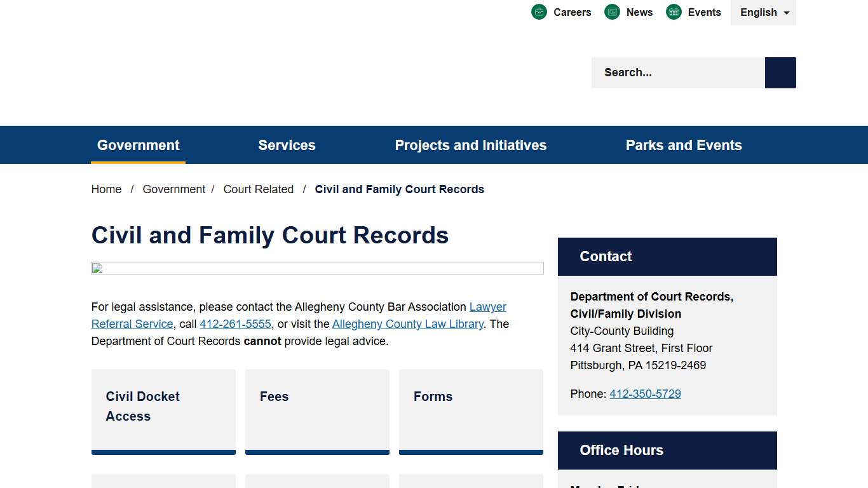Click the News icon in the header
This screenshot has height=488, width=868.
[x=612, y=11]
